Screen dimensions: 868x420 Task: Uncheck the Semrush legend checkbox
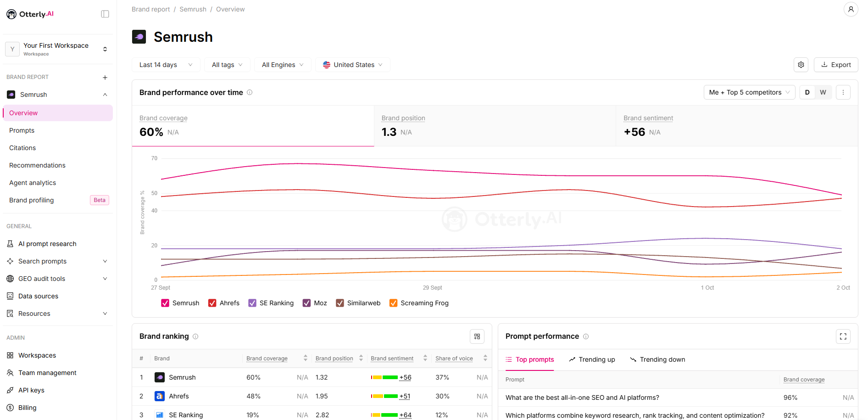click(165, 303)
